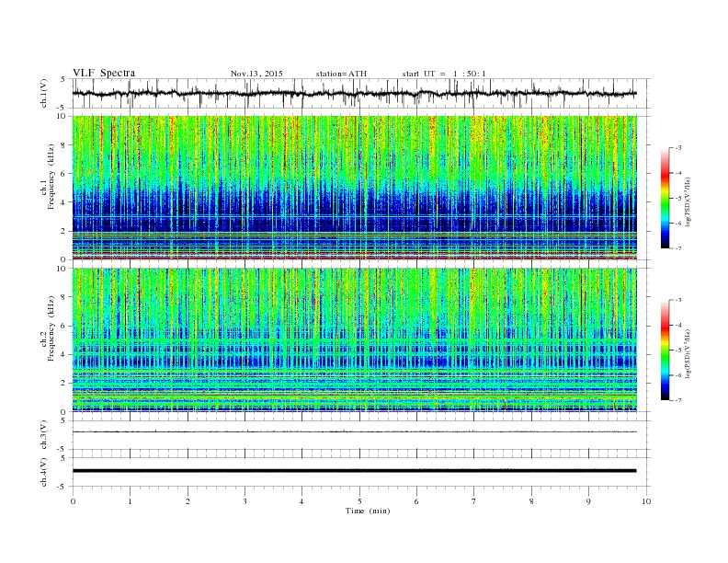
Task: Click the ch.2 spectrogram color bar
Action: pos(665,350)
